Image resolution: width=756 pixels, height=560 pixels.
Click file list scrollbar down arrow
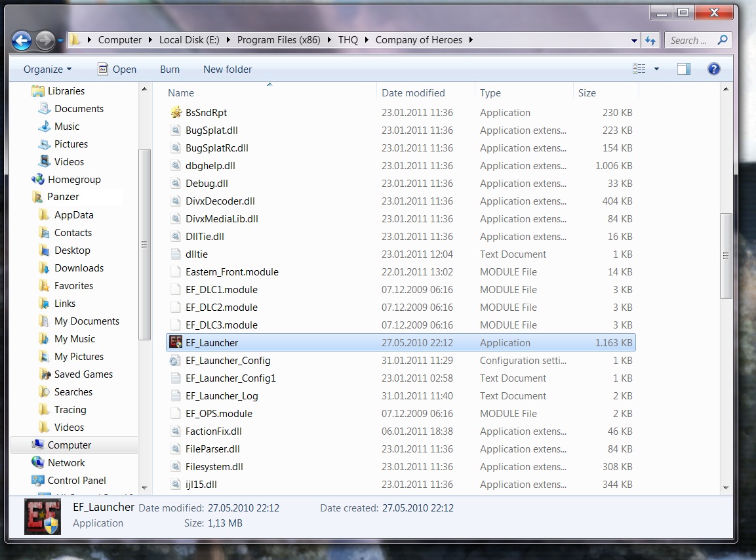(726, 488)
